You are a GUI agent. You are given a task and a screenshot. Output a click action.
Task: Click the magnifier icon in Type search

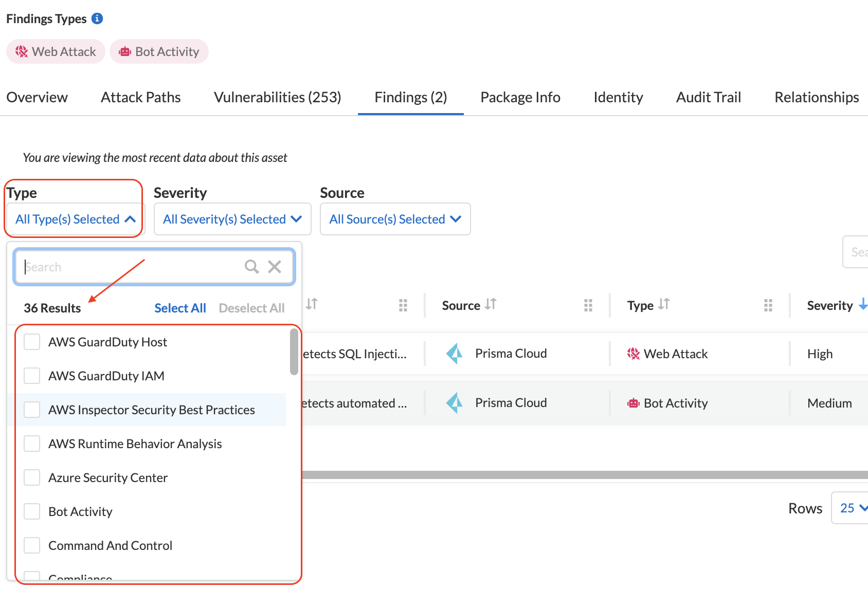click(x=251, y=266)
